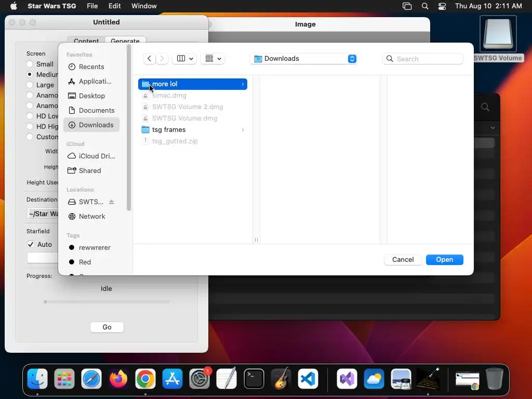Select Desktop in the sidebar
Image resolution: width=532 pixels, height=399 pixels.
tap(91, 96)
